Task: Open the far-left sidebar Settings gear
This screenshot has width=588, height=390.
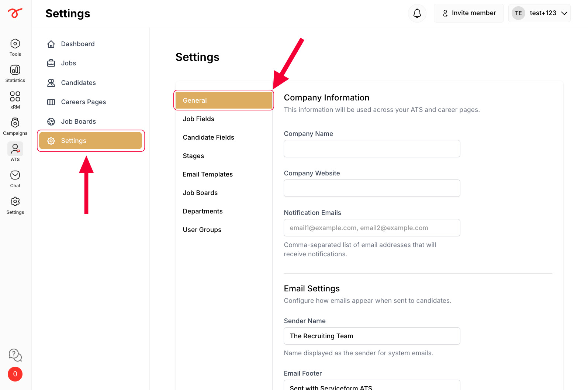Action: pos(15,202)
